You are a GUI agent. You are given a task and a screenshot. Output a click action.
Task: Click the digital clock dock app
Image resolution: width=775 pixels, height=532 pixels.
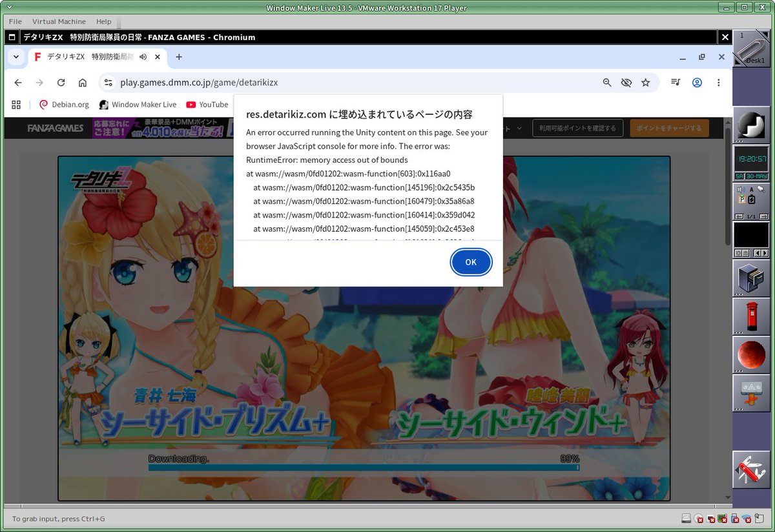tap(752, 163)
